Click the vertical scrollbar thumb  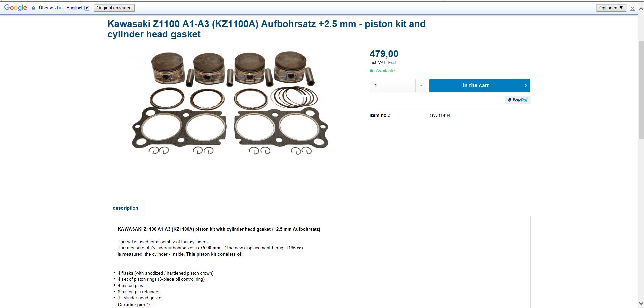click(641, 89)
